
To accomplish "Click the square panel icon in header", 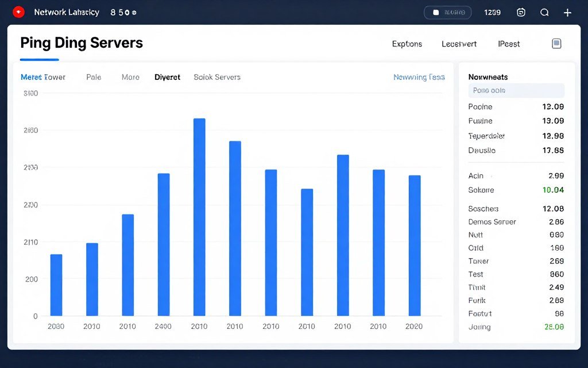I will tap(556, 44).
